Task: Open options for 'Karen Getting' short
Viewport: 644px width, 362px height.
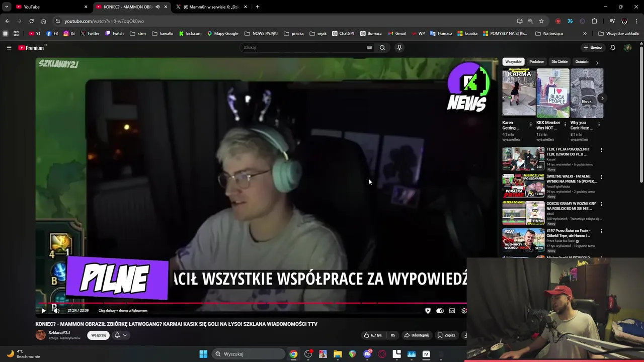Action: (x=531, y=125)
